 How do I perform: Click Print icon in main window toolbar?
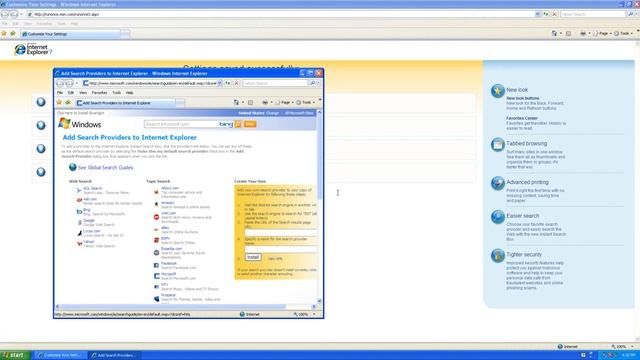point(583,33)
